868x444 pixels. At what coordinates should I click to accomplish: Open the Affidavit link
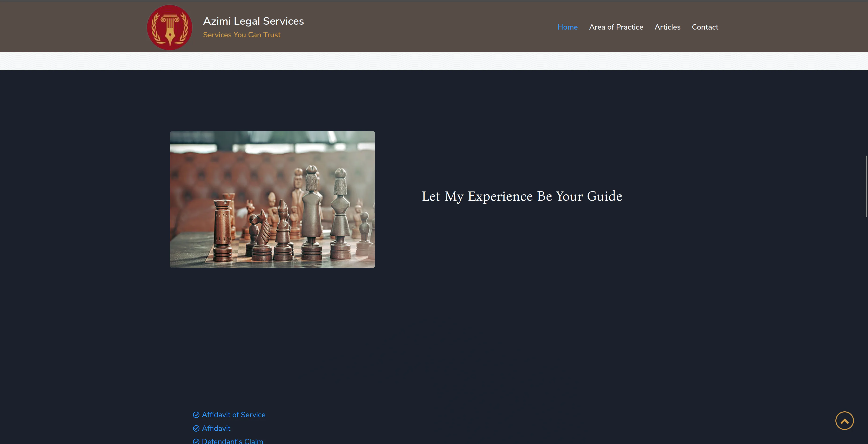216,428
